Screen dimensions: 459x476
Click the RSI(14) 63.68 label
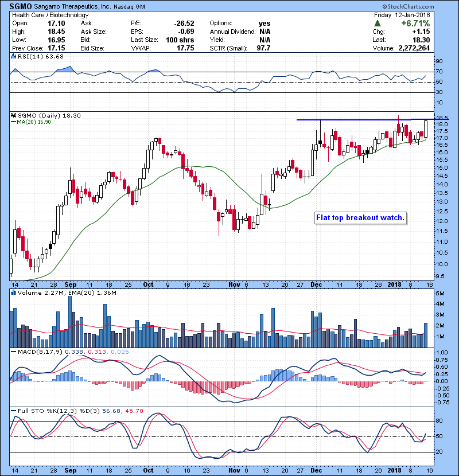(x=41, y=56)
